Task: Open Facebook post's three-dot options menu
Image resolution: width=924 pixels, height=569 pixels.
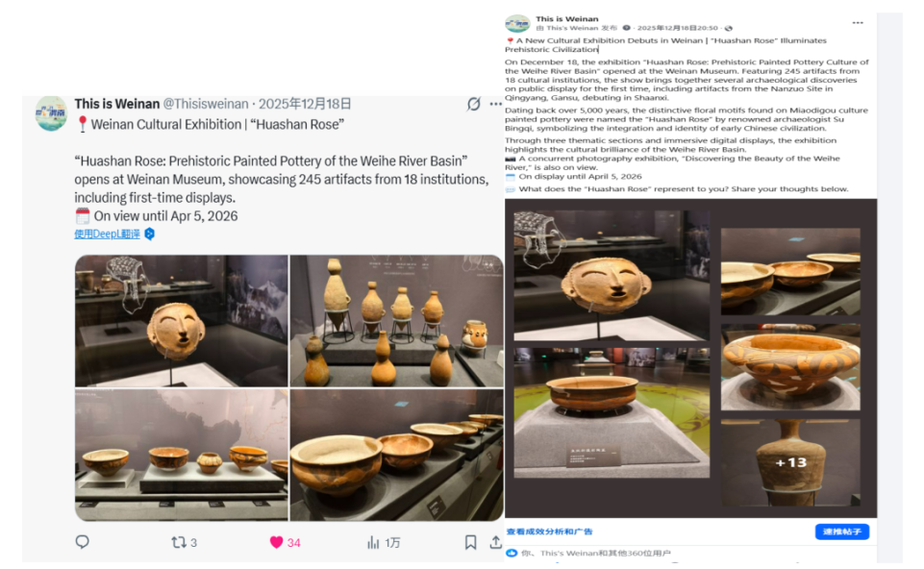Action: pos(858,23)
